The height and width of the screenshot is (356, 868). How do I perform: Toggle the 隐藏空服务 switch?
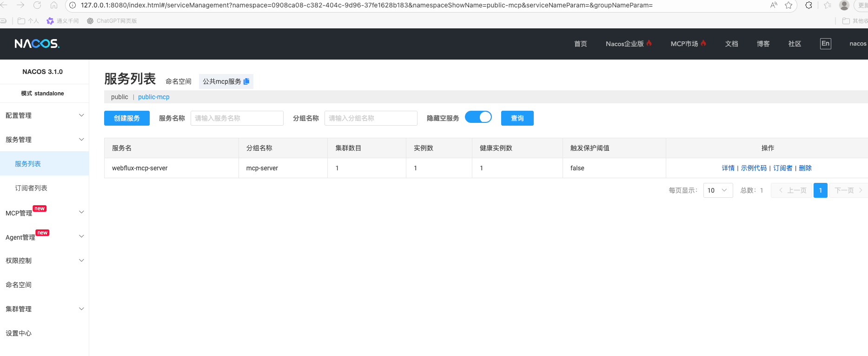pyautogui.click(x=478, y=117)
